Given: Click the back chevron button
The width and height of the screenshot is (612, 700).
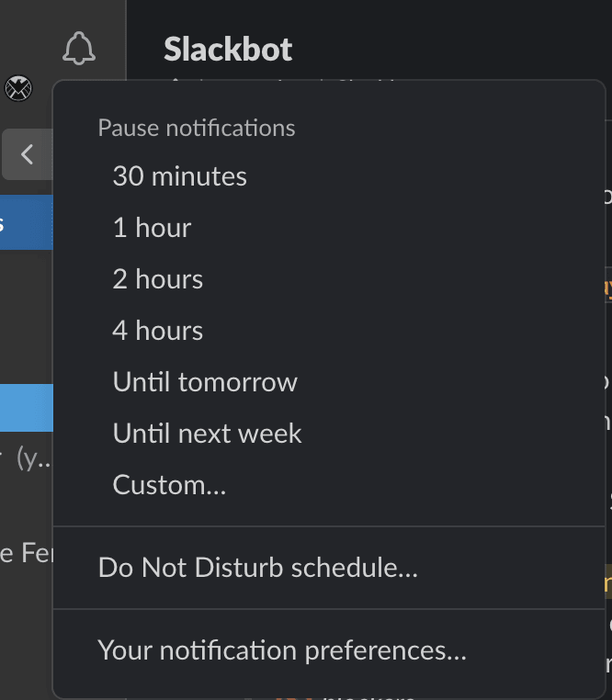Looking at the screenshot, I should [28, 154].
